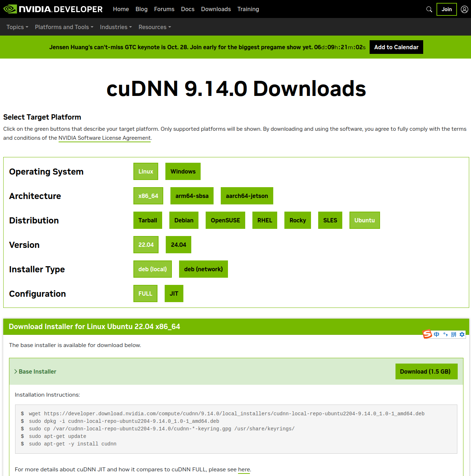The height and width of the screenshot is (476, 471).
Task: Click 'Installation Instructions:' label
Action: [47, 395]
